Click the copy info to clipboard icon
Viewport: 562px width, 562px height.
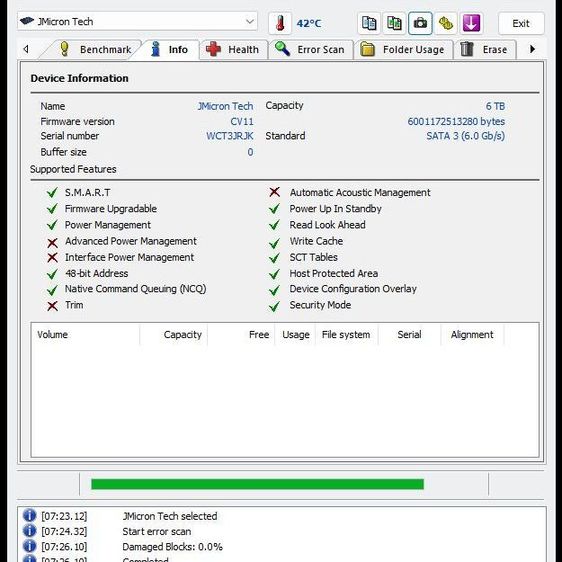click(x=369, y=23)
